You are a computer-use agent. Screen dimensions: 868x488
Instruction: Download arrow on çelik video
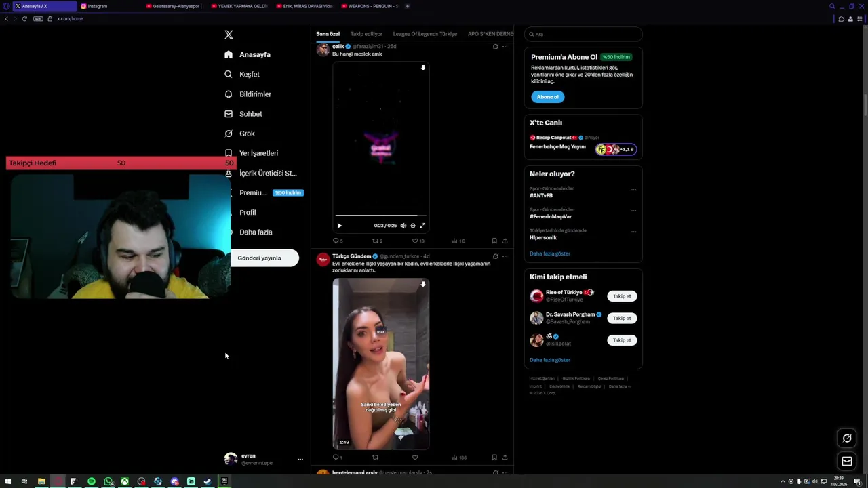(422, 68)
